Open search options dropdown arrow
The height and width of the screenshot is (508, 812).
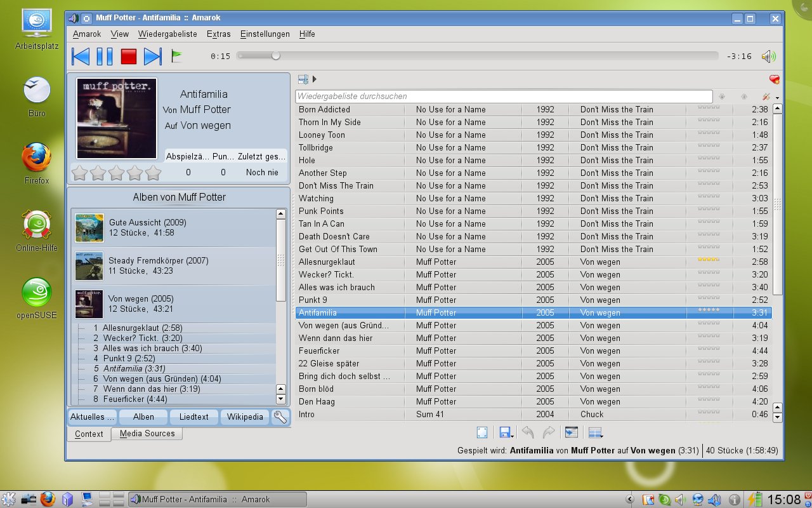point(778,98)
